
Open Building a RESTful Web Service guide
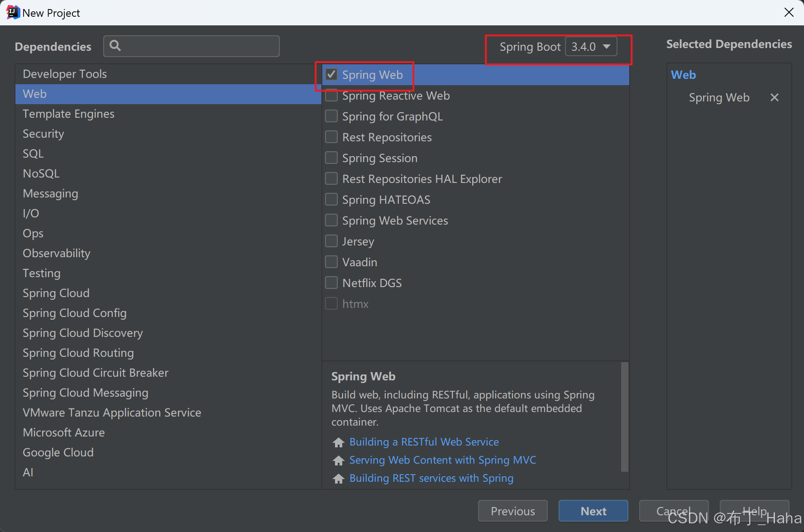point(424,442)
